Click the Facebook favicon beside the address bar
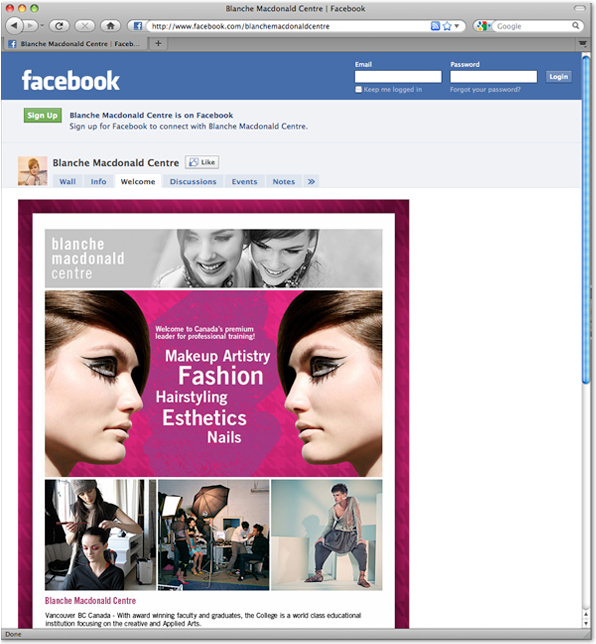Screen dimensions: 596x644 (x=138, y=26)
